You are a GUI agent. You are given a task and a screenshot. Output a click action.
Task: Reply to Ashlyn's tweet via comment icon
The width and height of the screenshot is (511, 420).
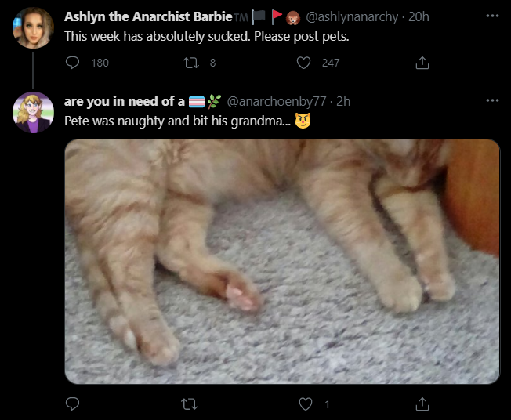(x=72, y=63)
